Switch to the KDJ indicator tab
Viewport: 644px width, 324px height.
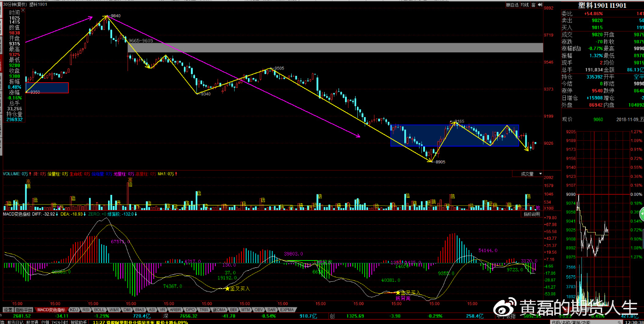[x=74, y=310]
